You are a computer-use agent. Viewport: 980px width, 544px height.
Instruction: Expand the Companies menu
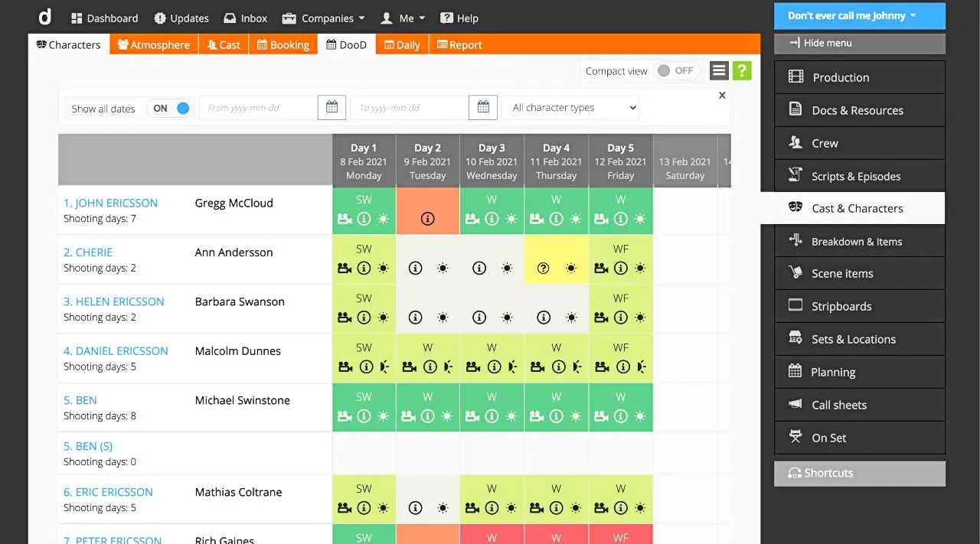[x=324, y=18]
